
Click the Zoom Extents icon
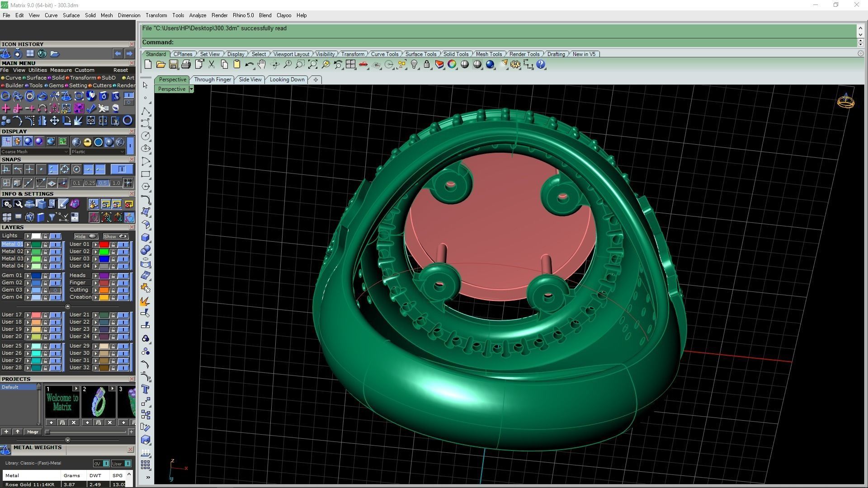[313, 65]
